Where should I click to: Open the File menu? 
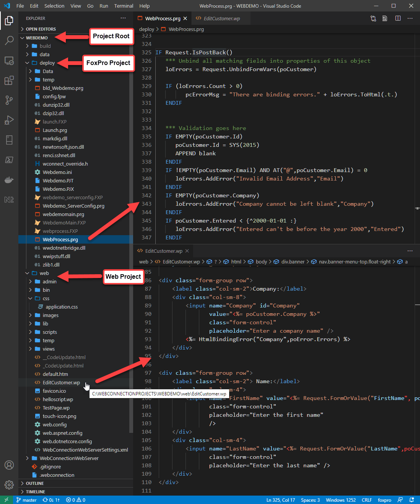click(x=20, y=6)
